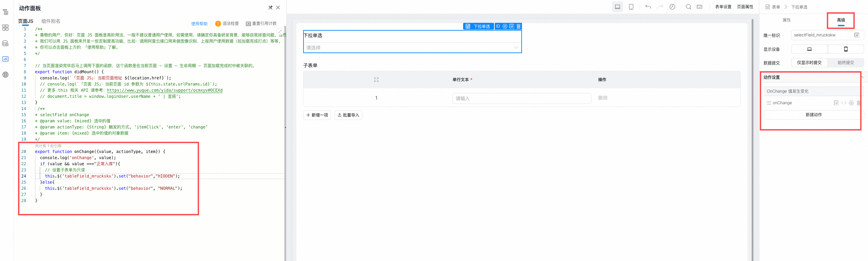Toggle mobile display device option
Screen dimensions: 868x261
(846, 49)
